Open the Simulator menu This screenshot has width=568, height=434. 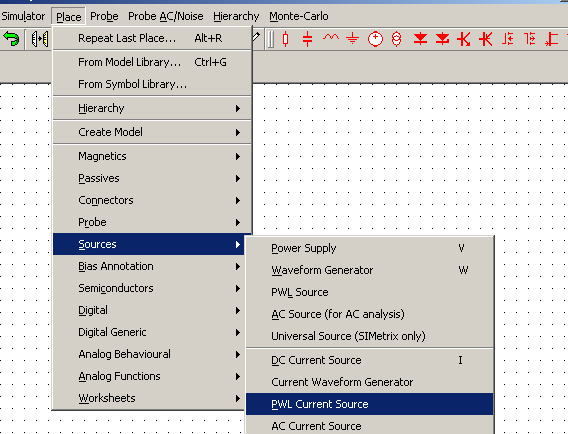[23, 16]
